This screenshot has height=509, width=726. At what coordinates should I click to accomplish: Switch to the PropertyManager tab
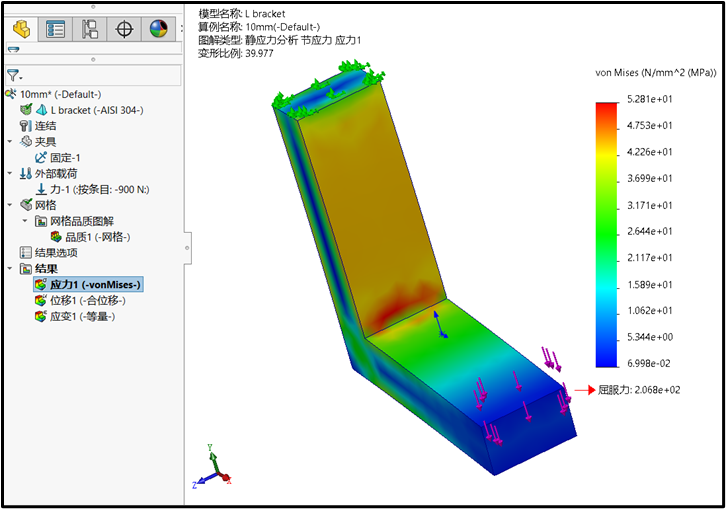point(56,28)
